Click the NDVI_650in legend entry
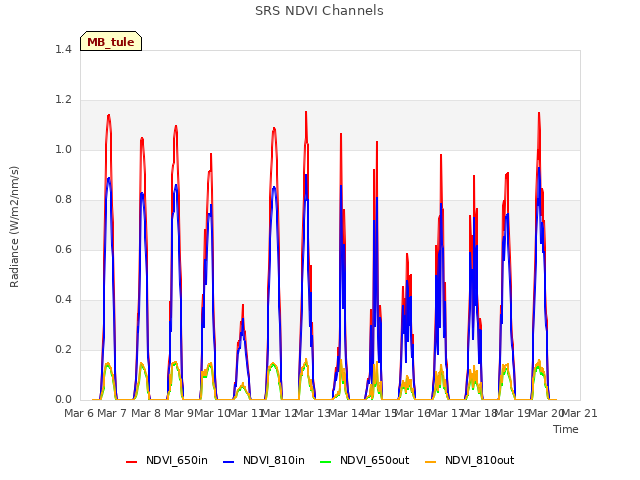 pyautogui.click(x=167, y=461)
